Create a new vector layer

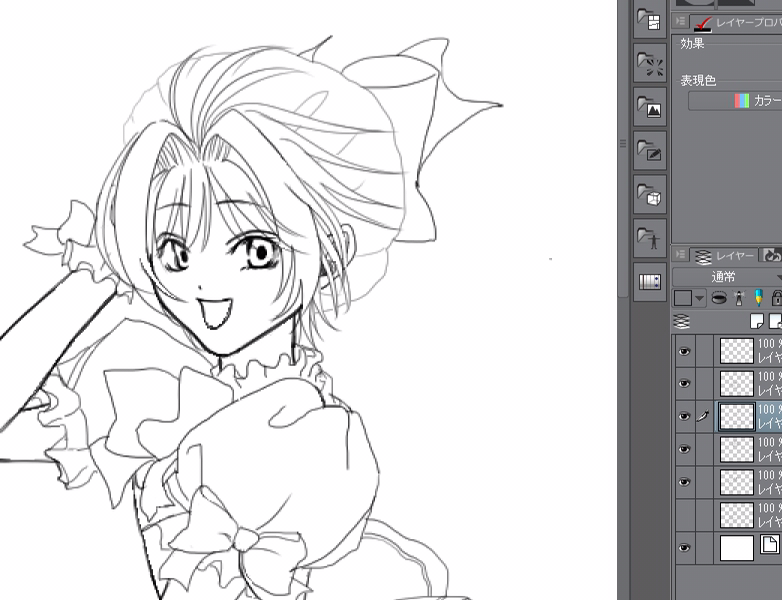(x=776, y=321)
